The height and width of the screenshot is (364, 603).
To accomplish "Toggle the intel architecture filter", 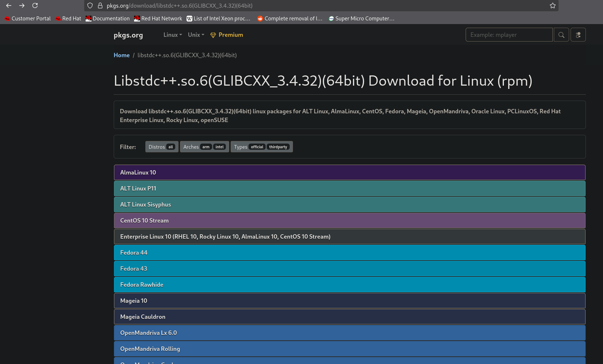I will click(219, 147).
